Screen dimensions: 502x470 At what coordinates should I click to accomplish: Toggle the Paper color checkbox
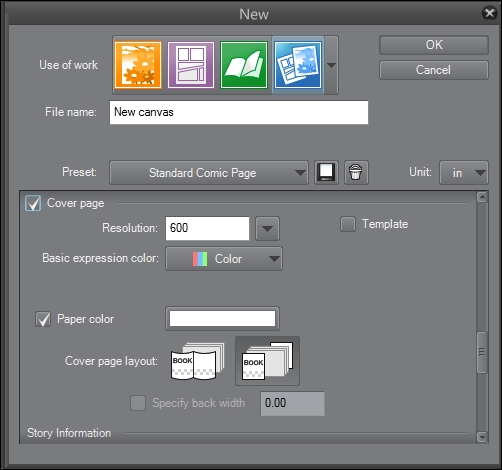[x=43, y=319]
